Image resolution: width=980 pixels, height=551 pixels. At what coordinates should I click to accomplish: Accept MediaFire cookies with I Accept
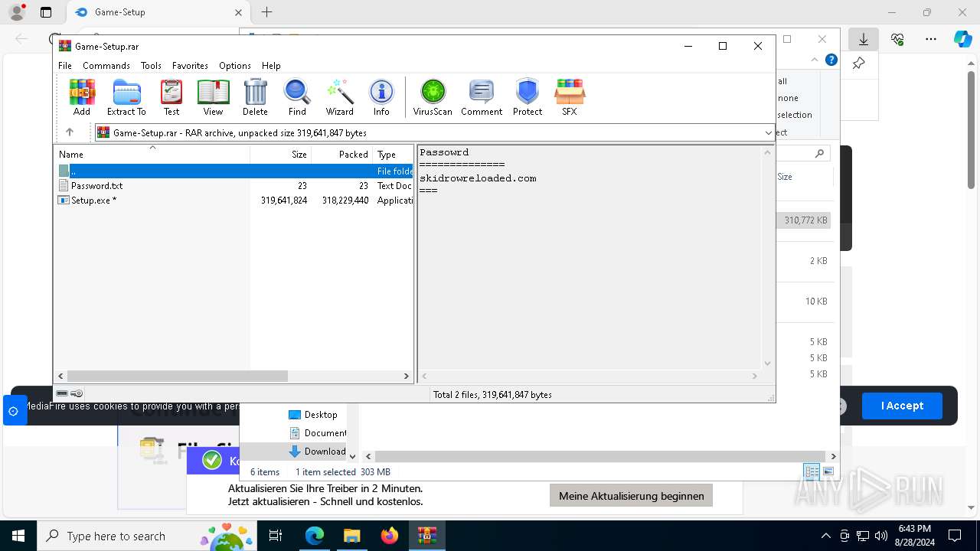point(902,406)
